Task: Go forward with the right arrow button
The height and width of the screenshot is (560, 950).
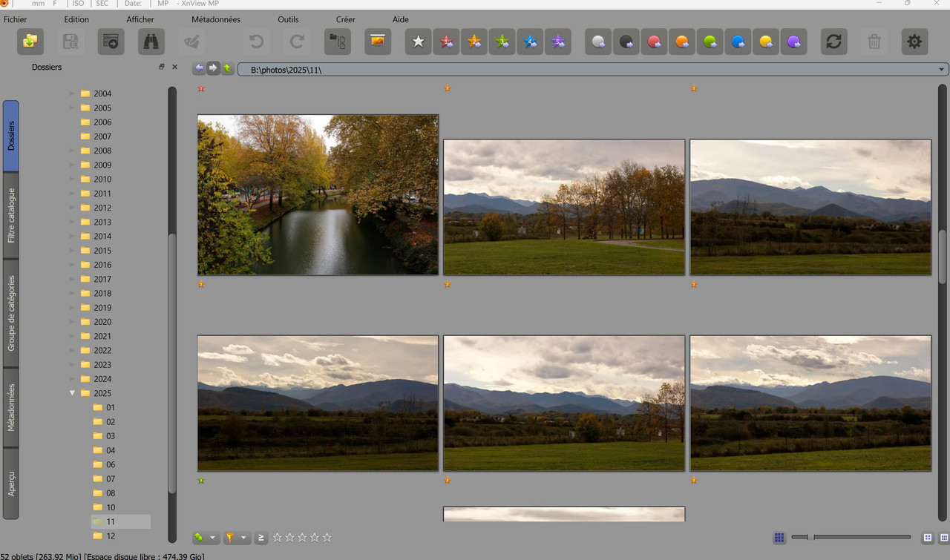Action: pos(213,68)
